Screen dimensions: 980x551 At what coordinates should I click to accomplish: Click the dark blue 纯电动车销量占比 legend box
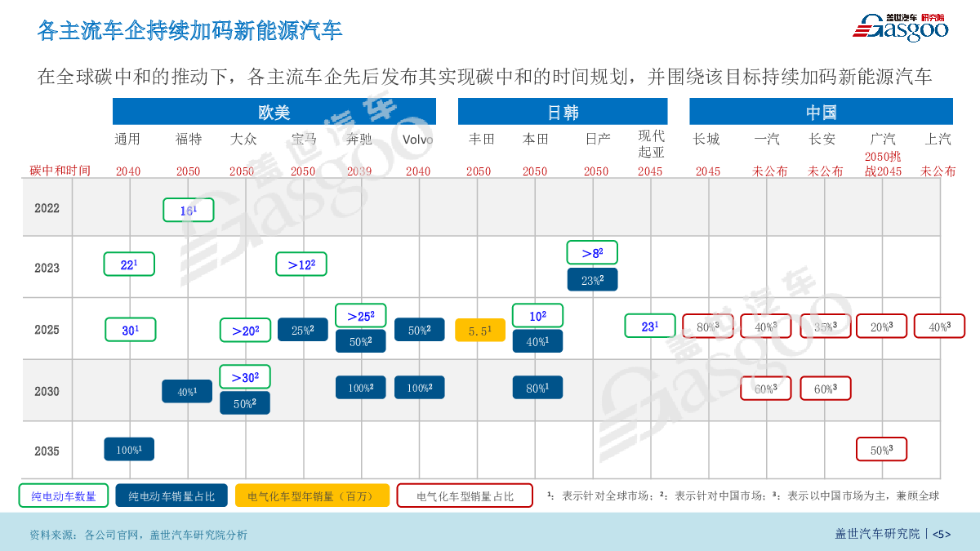[x=171, y=495]
